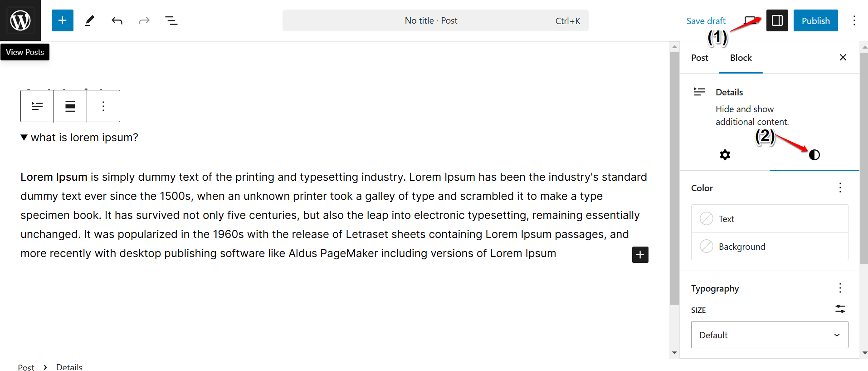Set custom size toggle icon
868x371 pixels.
pos(840,309)
